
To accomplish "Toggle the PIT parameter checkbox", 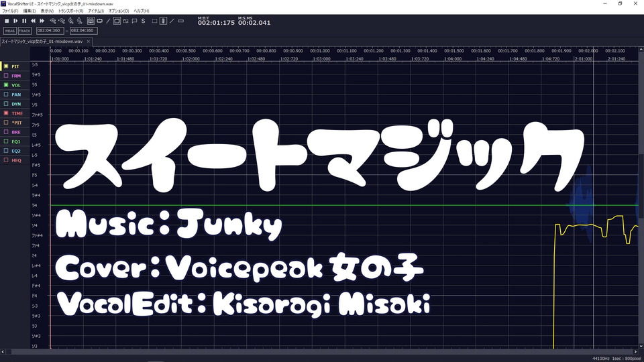I will pos(6,66).
